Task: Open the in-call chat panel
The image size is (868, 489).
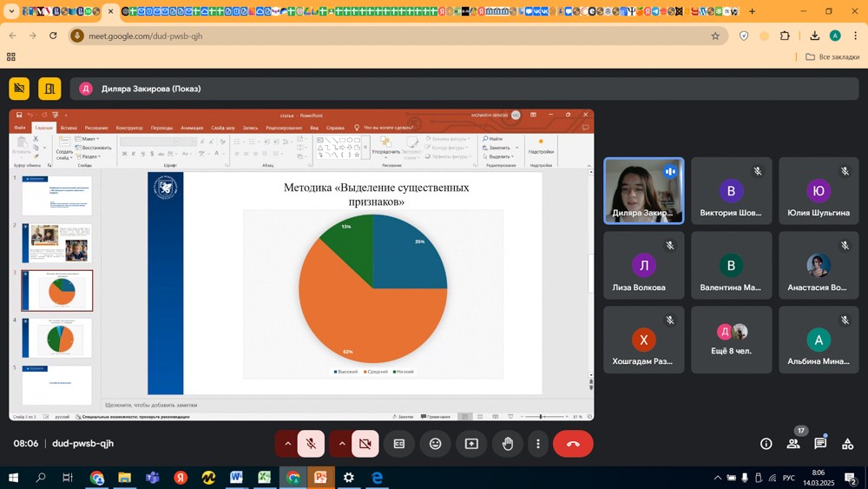Action: [x=820, y=444]
